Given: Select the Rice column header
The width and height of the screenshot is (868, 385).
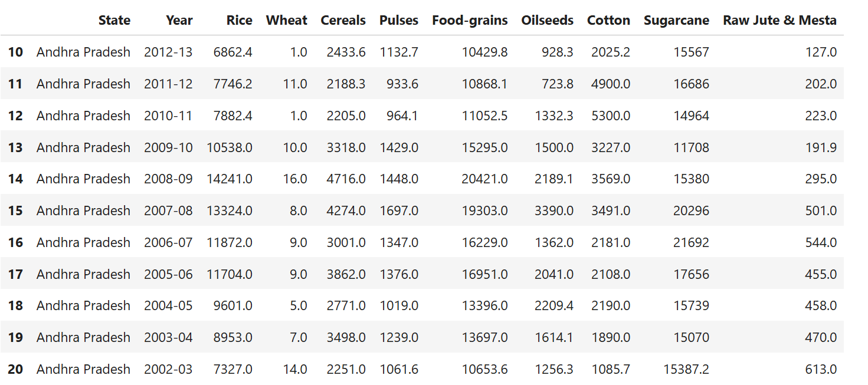Looking at the screenshot, I should (239, 20).
